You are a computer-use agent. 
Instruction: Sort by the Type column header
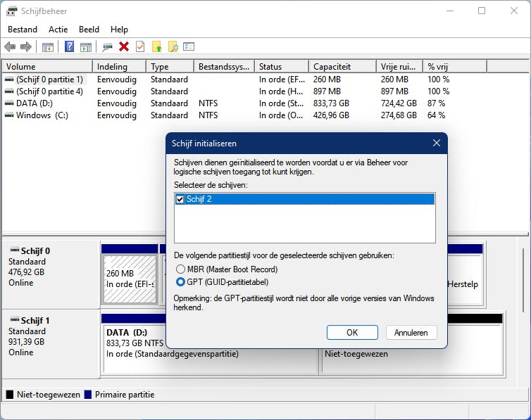tap(170, 67)
